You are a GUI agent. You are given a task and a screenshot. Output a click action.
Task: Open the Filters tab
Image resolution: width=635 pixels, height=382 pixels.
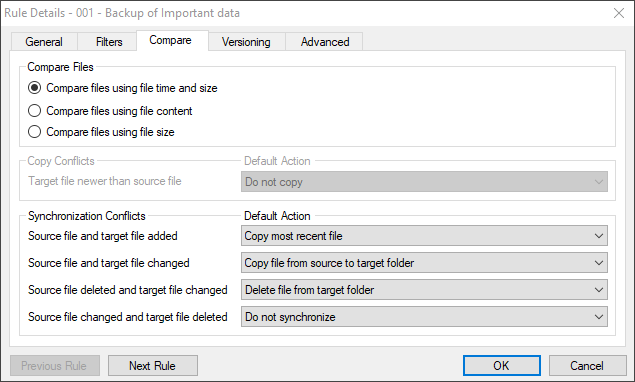(x=109, y=42)
